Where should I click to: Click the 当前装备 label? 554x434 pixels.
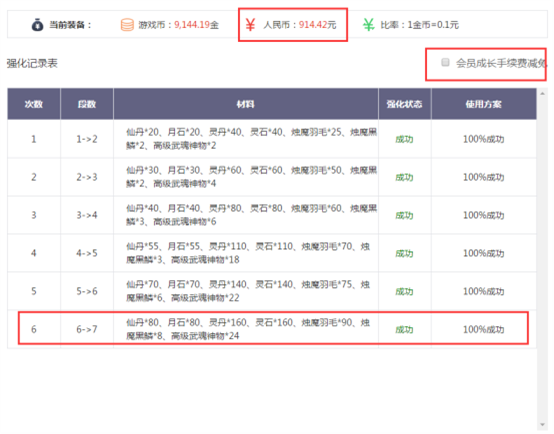70,25
